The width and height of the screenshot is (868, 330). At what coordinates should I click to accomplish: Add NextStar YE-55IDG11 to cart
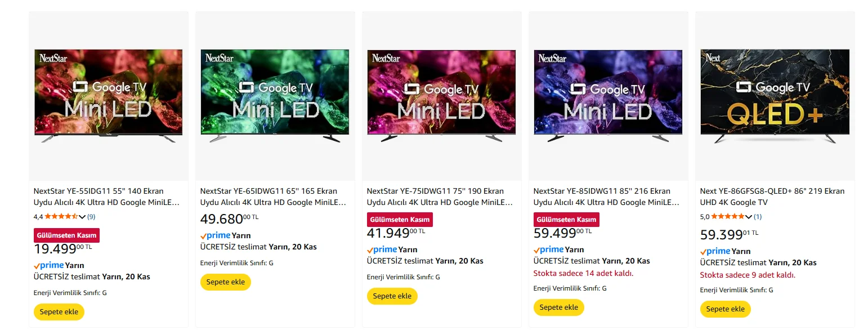tap(59, 312)
